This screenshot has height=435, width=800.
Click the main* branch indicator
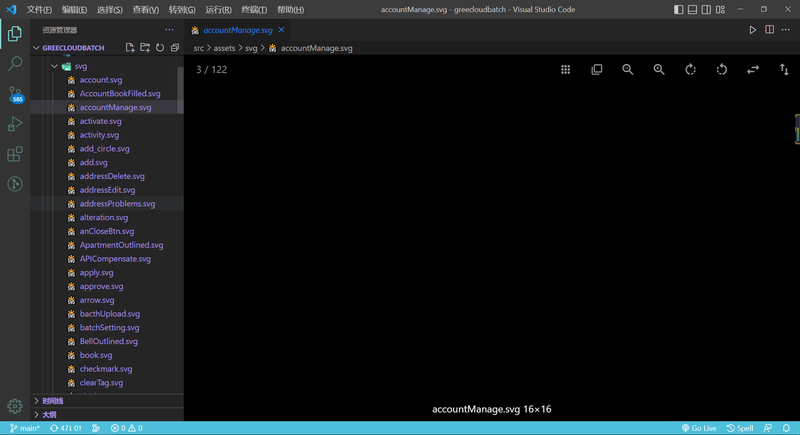(24, 428)
